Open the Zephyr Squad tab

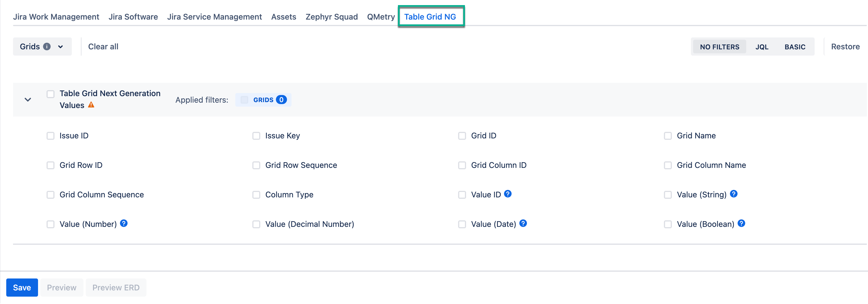click(x=331, y=16)
